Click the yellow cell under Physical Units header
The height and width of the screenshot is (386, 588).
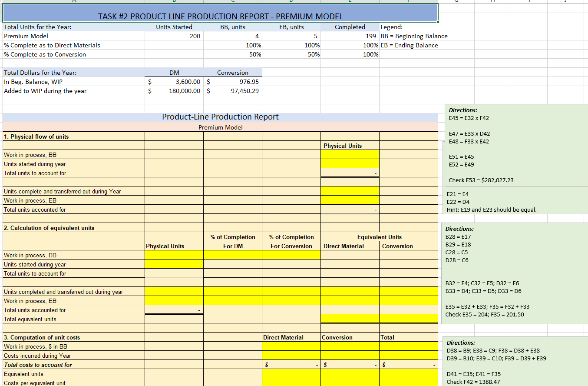coord(174,255)
